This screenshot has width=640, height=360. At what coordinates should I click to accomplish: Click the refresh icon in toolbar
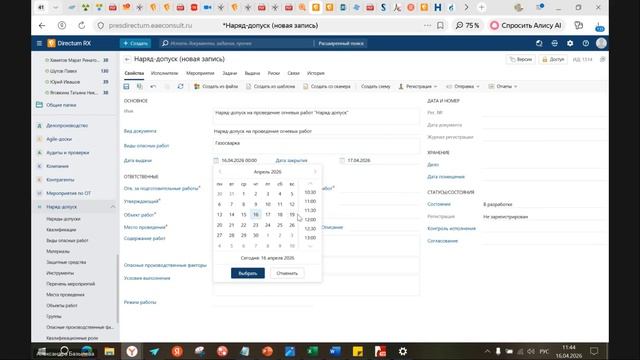pyautogui.click(x=180, y=87)
